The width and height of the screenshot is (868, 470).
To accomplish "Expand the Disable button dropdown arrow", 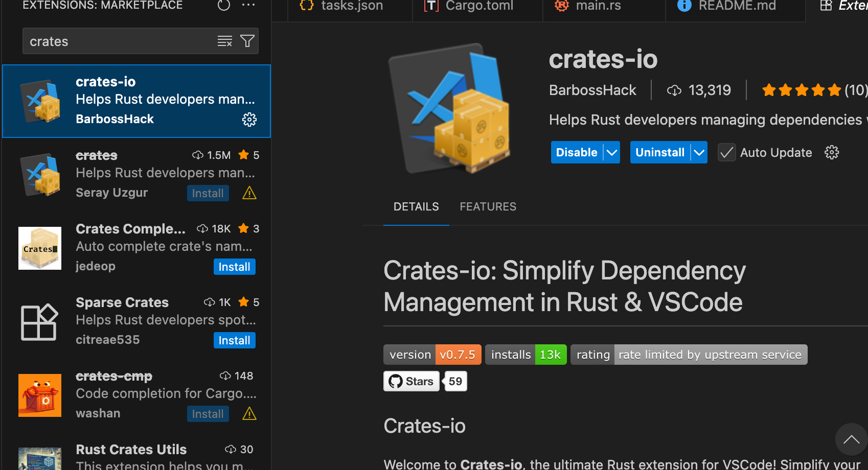I will [612, 152].
